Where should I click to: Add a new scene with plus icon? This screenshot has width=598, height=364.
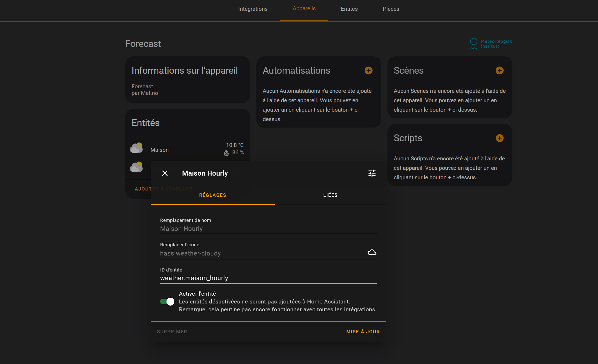click(x=499, y=70)
